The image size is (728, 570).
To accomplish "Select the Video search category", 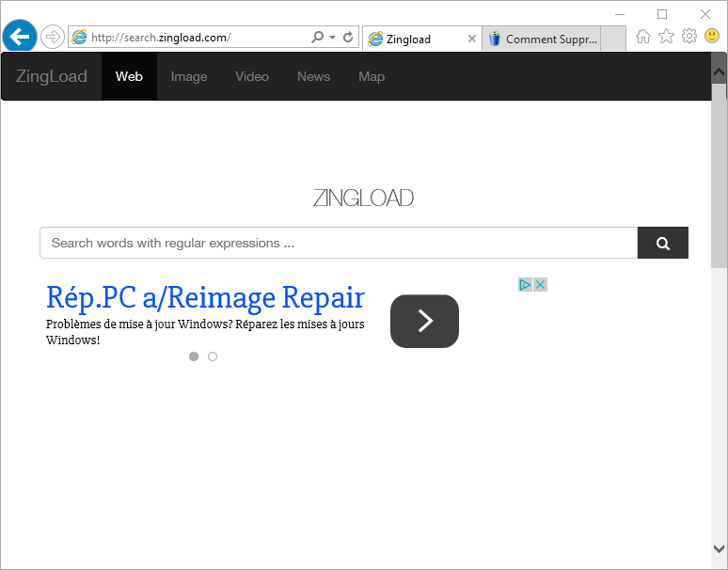I will pyautogui.click(x=252, y=76).
